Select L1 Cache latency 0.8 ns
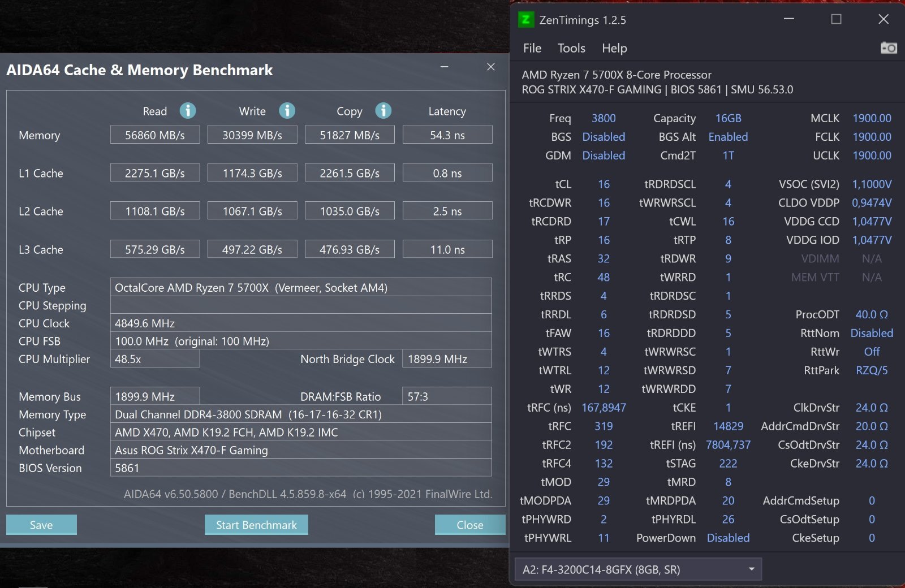The image size is (905, 588). pos(447,173)
